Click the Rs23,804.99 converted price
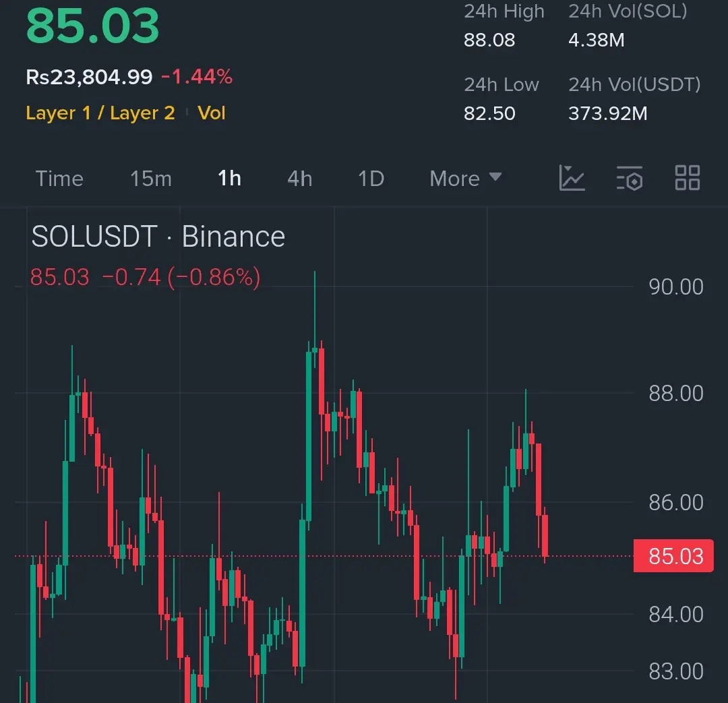 click(x=89, y=77)
